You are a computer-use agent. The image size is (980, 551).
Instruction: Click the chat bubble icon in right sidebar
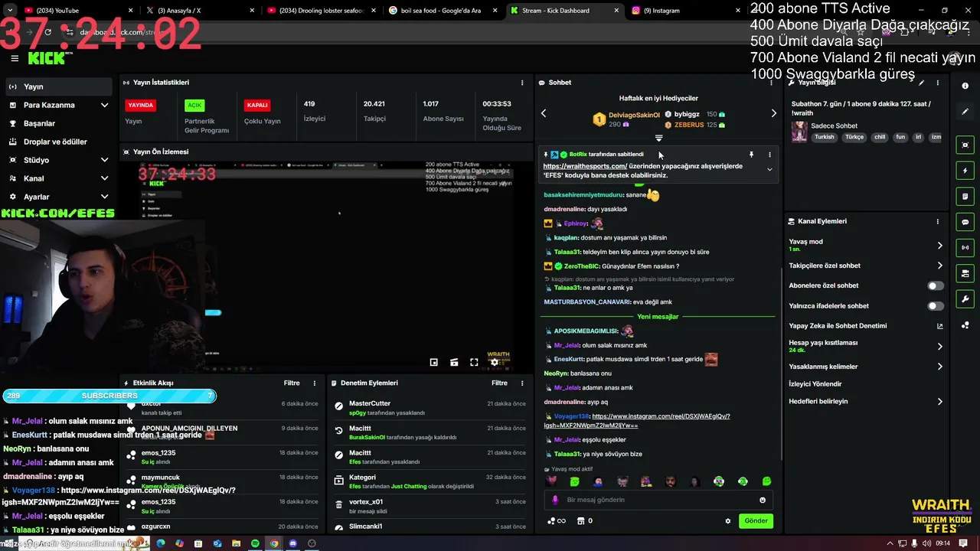pos(965,222)
